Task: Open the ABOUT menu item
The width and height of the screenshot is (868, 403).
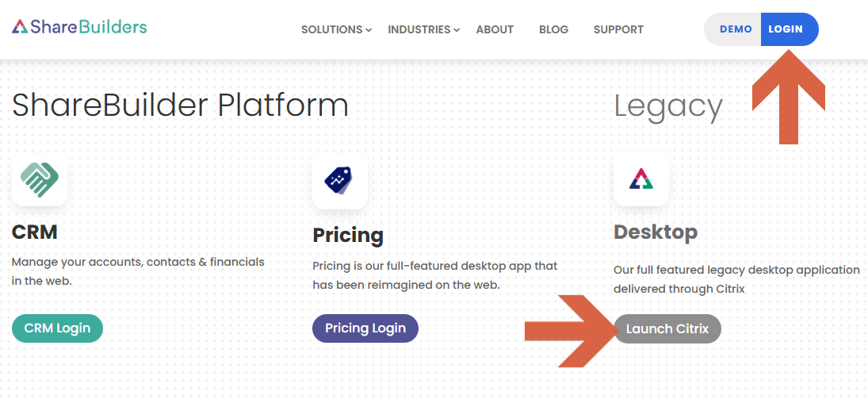Action: tap(495, 29)
